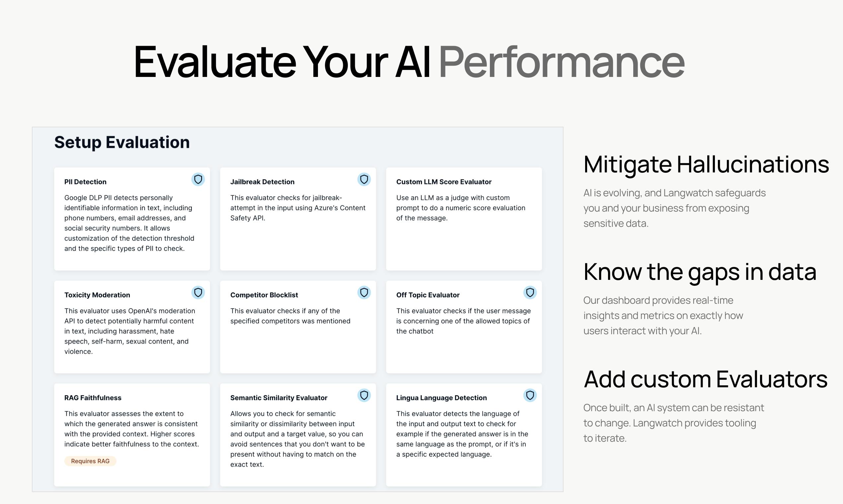This screenshot has height=504, width=843.
Task: Click shield icon on Jailbreak Detection card
Action: tap(364, 179)
